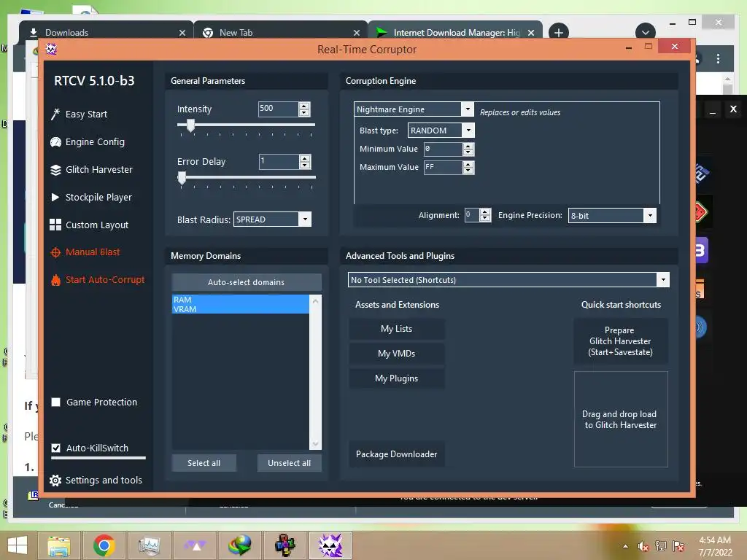This screenshot has width=747, height=560.
Task: Open Engine Config section
Action: click(95, 142)
